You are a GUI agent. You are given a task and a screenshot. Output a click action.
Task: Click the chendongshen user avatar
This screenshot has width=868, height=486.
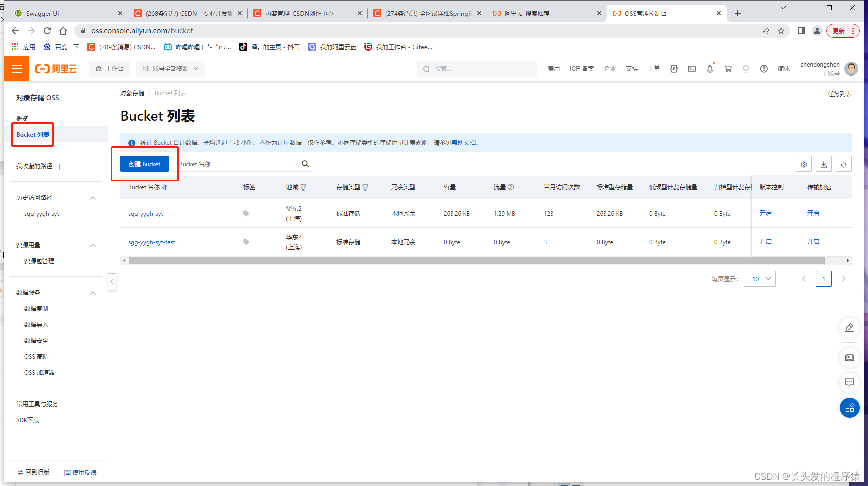pyautogui.click(x=851, y=69)
